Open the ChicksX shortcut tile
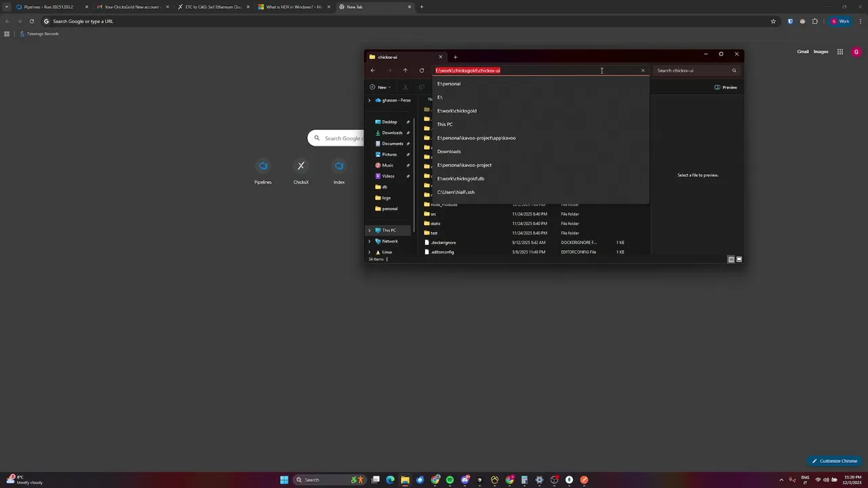 point(301,171)
